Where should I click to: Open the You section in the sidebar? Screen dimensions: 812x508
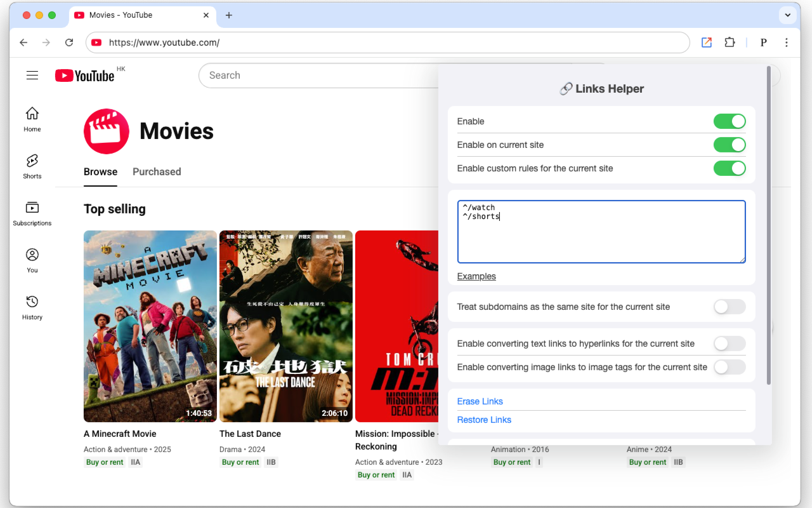(x=32, y=260)
